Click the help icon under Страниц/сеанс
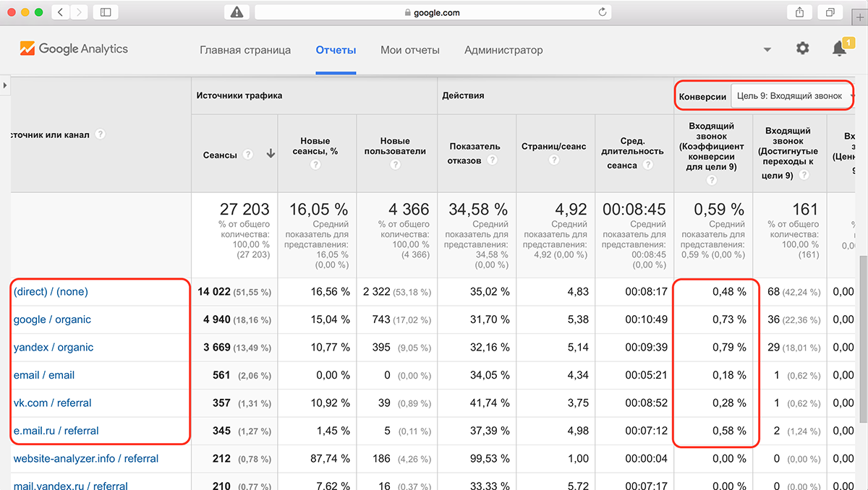Viewport: 868px width, 490px height. (554, 160)
